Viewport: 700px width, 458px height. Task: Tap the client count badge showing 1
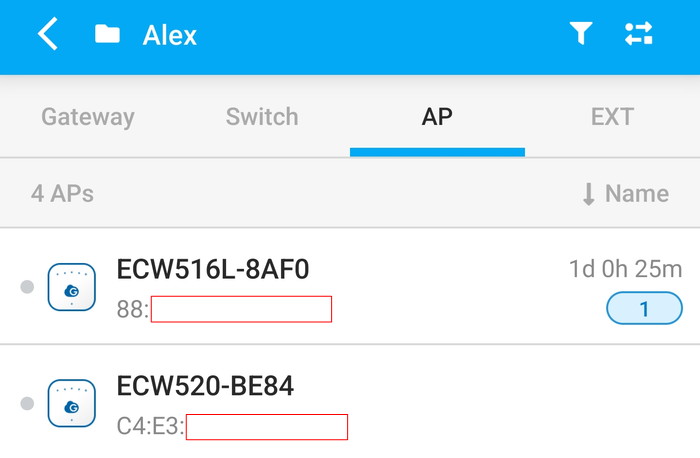tap(644, 309)
